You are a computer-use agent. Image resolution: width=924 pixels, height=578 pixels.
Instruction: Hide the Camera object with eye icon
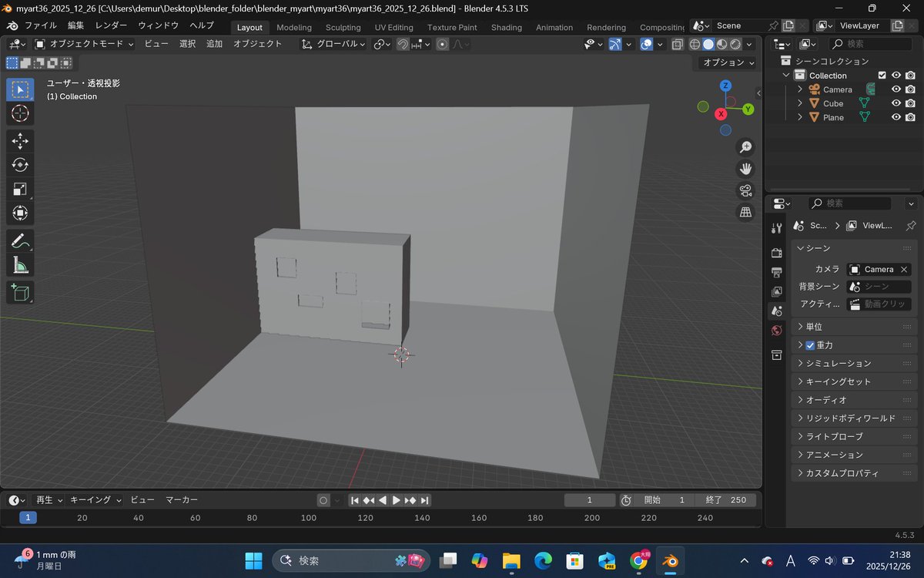coord(896,89)
